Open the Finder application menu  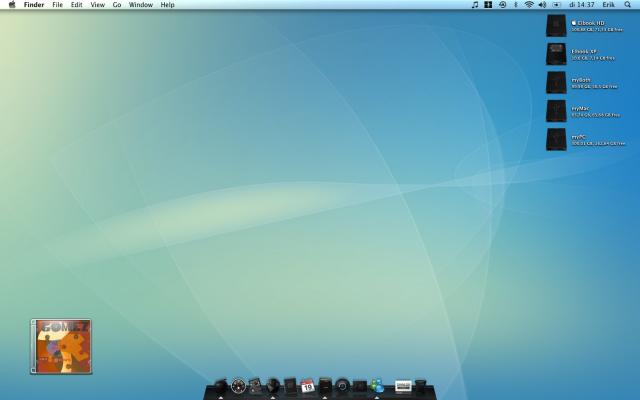[x=34, y=5]
